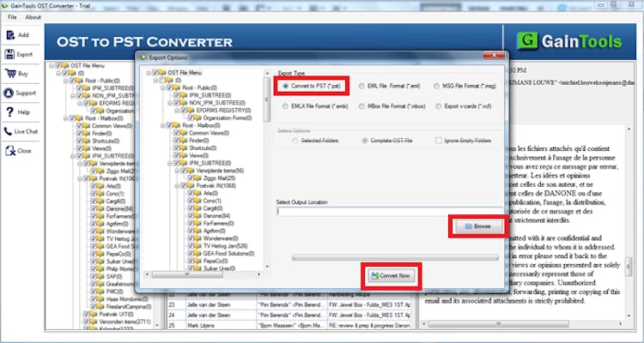This screenshot has width=644, height=343.
Task: Click the Add icon in sidebar
Action: 10,35
